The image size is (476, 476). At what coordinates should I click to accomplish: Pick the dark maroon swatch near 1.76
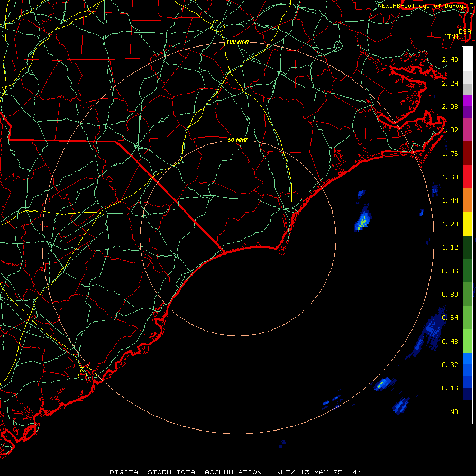(467, 153)
